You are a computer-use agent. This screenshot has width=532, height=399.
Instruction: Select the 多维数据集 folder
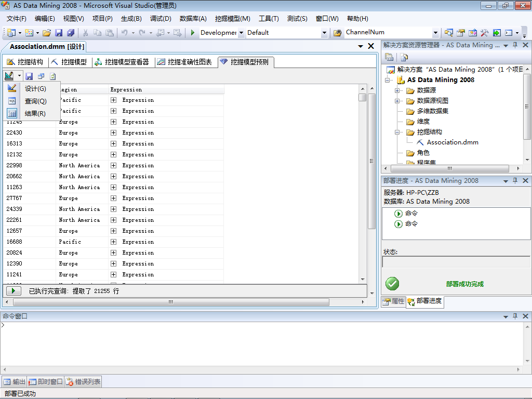tap(432, 111)
